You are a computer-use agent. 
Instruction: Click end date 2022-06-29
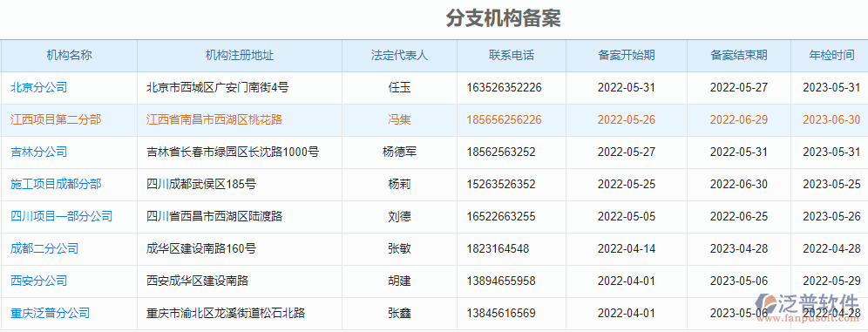click(x=739, y=119)
